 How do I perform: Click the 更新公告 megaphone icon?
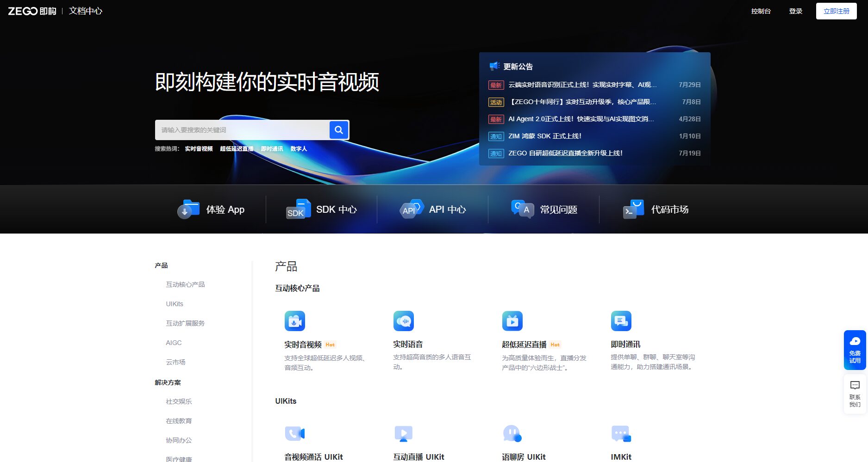[494, 66]
